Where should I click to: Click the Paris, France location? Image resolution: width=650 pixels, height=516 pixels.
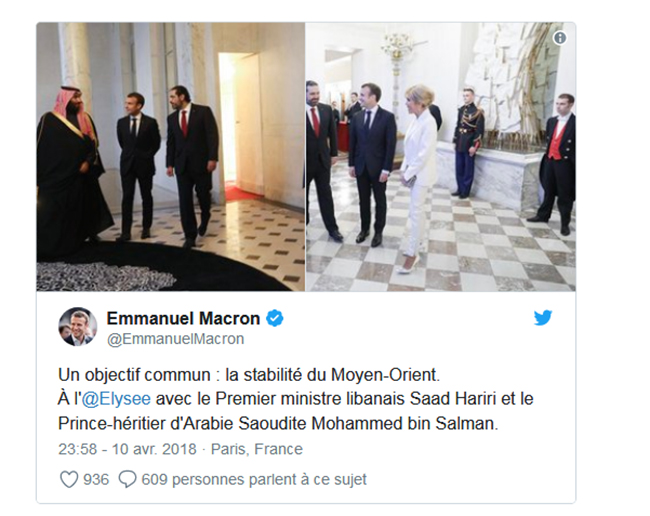(x=257, y=449)
